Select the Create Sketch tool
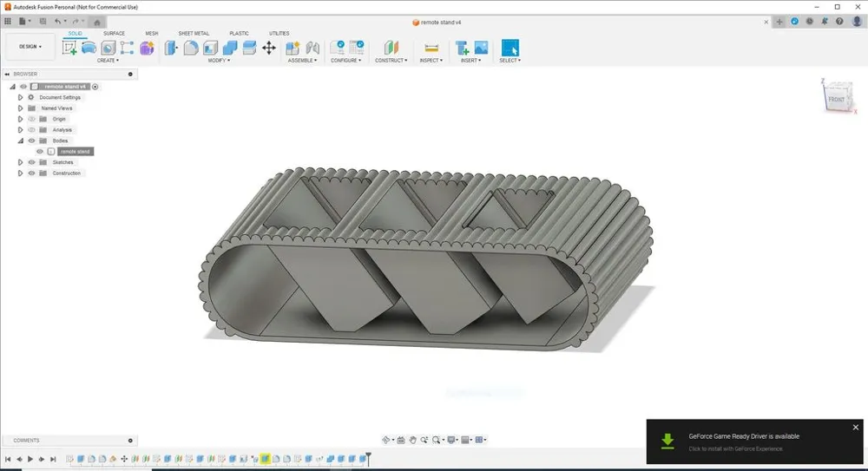The image size is (868, 471). (69, 48)
